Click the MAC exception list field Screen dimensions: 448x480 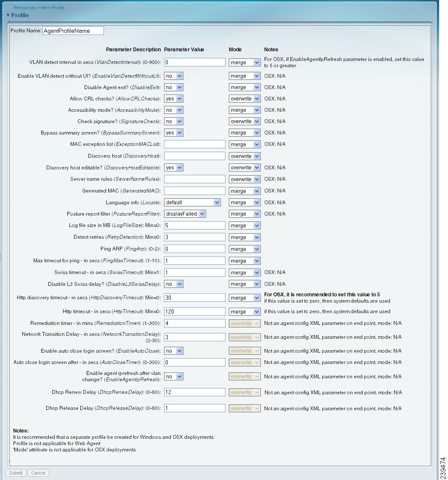pos(195,144)
